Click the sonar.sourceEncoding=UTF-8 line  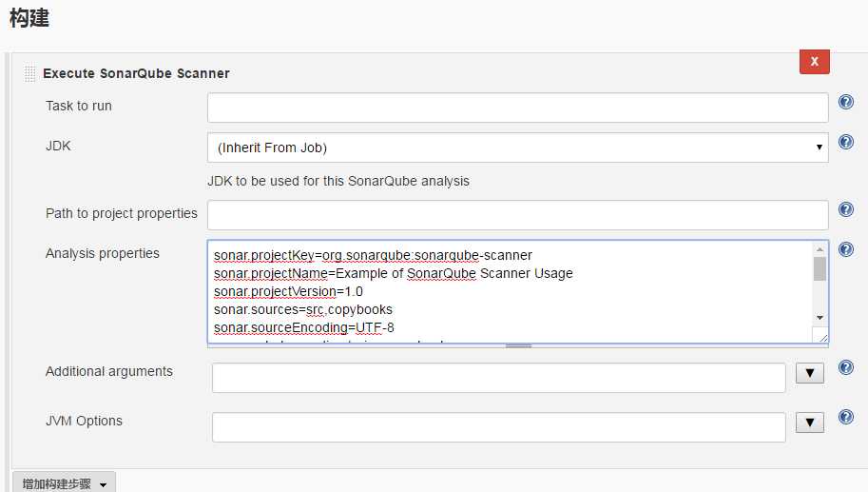304,327
